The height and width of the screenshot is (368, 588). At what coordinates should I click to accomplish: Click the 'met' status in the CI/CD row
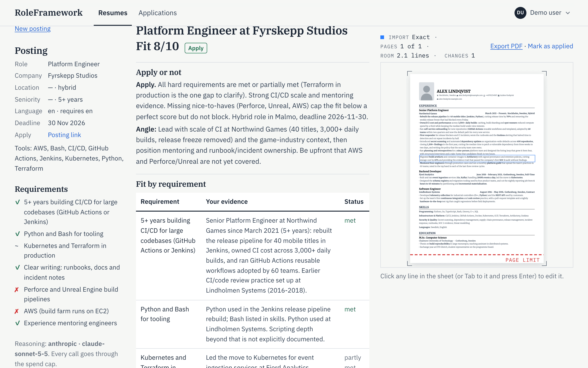[x=350, y=220]
